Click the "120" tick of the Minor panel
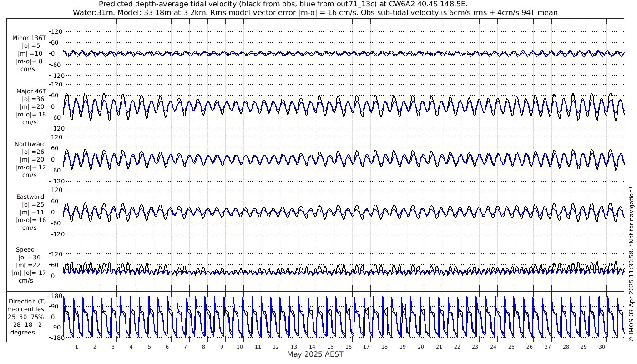Screen dimensions: 637x364 [x=56, y=31]
